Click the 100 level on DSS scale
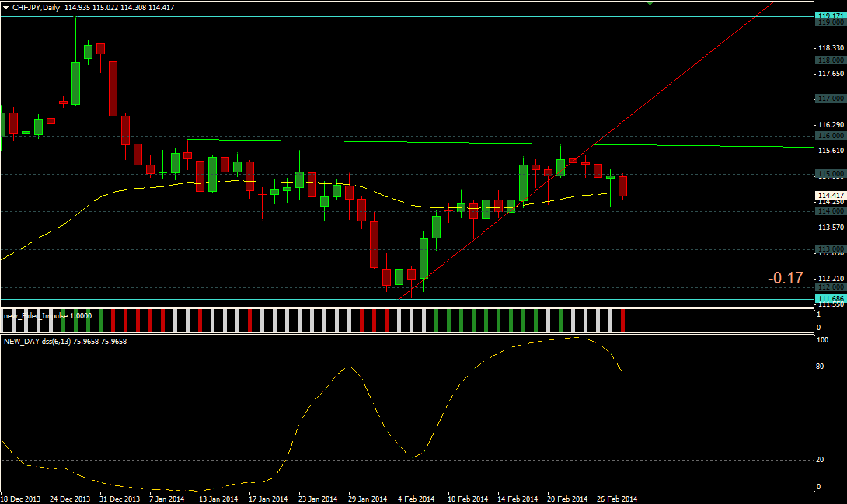Image resolution: width=847 pixels, height=504 pixels. pos(822,340)
